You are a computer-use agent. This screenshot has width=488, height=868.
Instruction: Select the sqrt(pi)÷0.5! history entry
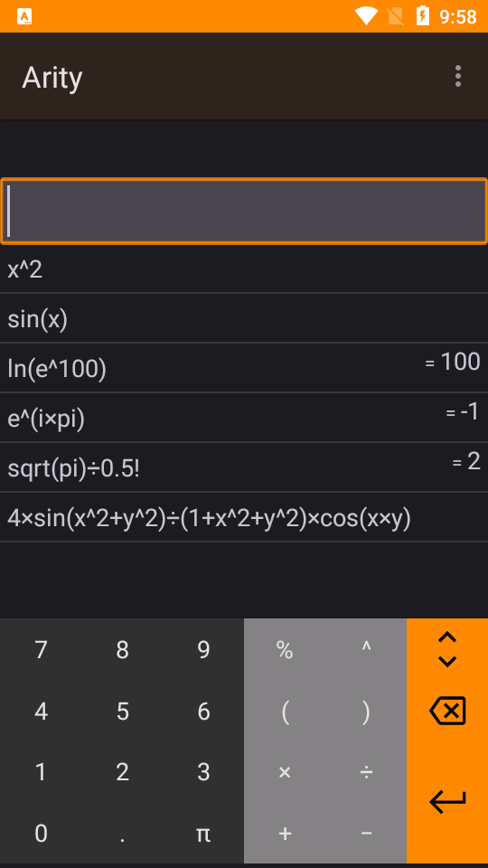[244, 467]
